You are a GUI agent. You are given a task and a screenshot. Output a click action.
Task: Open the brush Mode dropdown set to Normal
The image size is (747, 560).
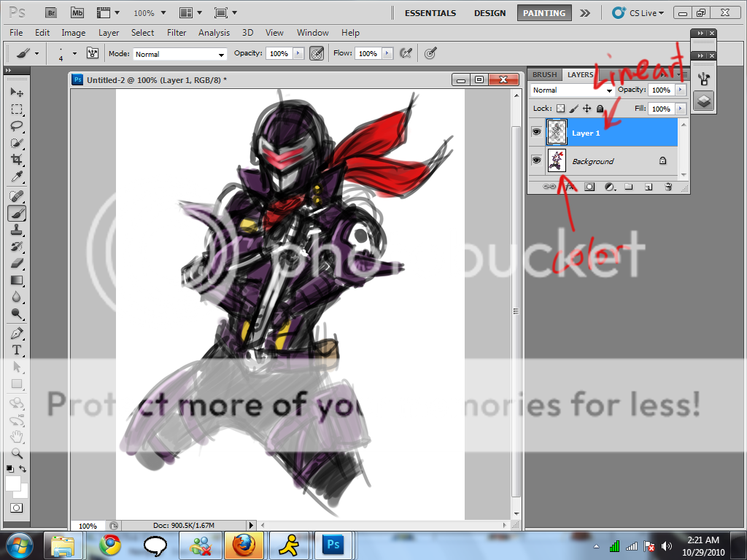(x=179, y=53)
